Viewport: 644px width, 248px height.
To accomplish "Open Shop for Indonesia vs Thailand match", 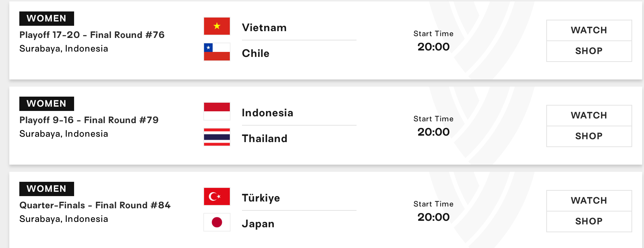I will (x=589, y=136).
